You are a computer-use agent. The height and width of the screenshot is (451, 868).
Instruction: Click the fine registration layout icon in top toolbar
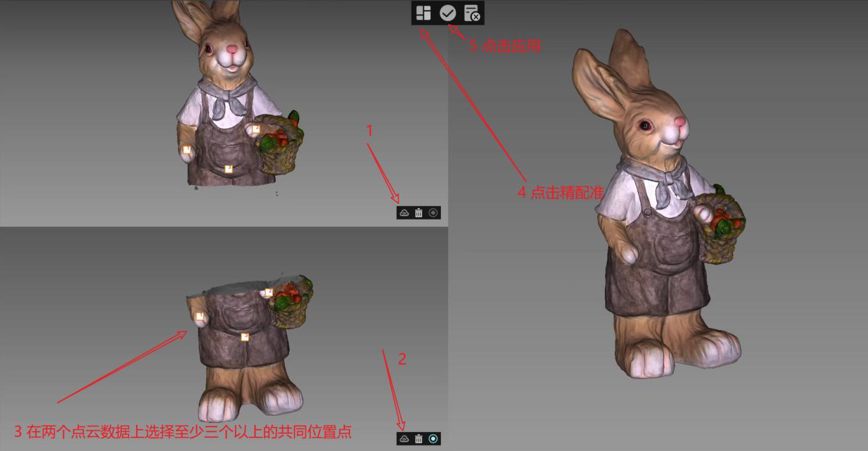click(423, 13)
